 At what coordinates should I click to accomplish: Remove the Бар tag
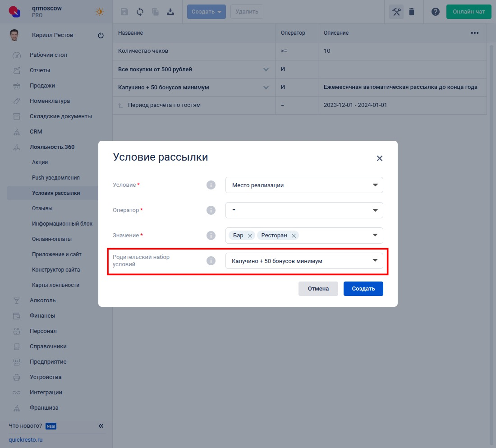click(x=250, y=236)
